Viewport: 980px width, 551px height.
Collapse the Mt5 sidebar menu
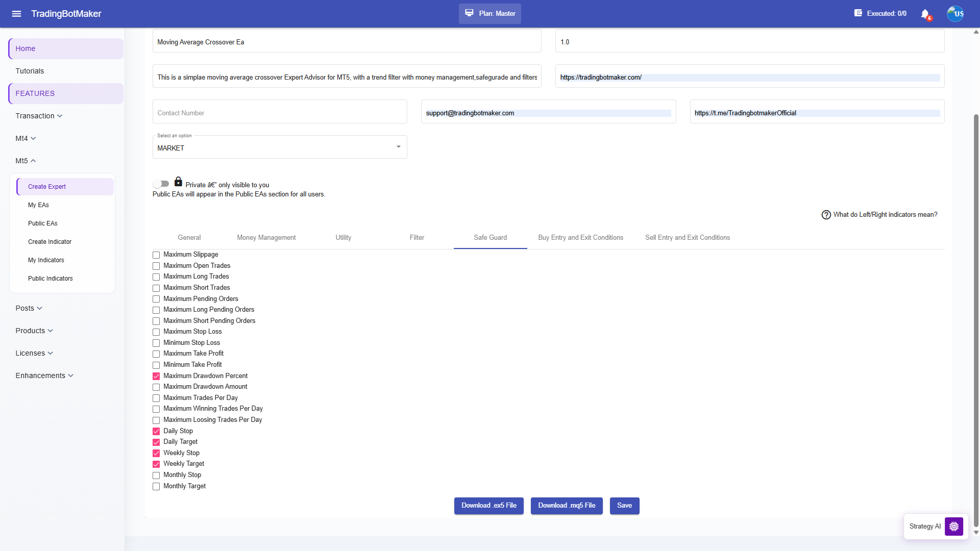26,161
